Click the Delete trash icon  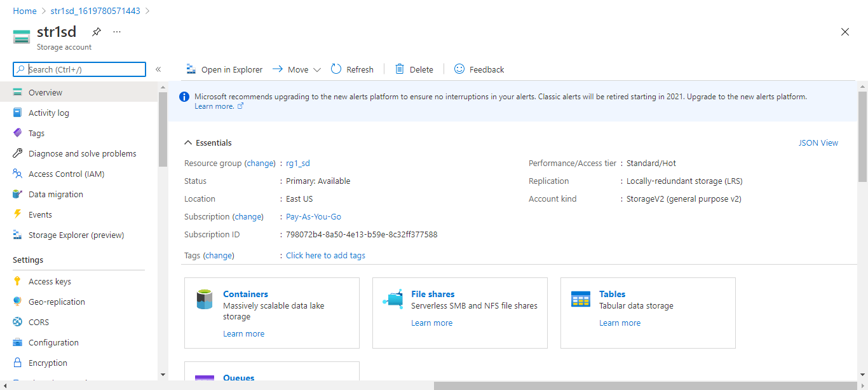(x=400, y=69)
